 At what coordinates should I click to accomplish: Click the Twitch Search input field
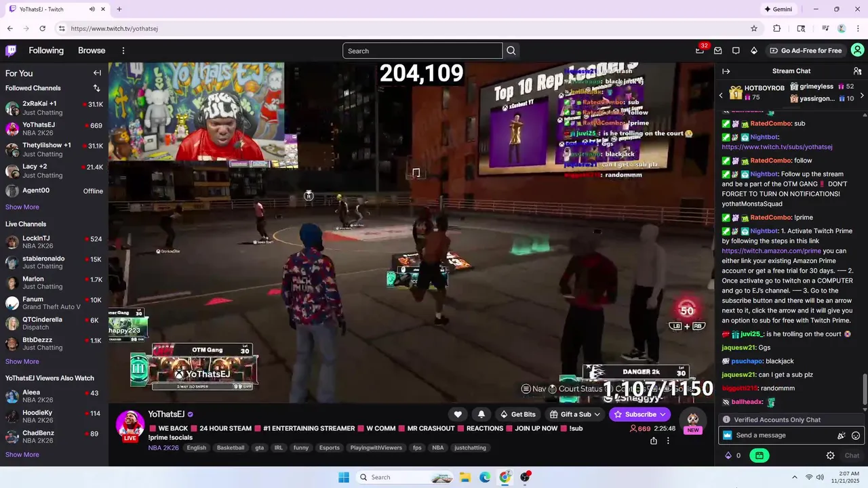[422, 51]
